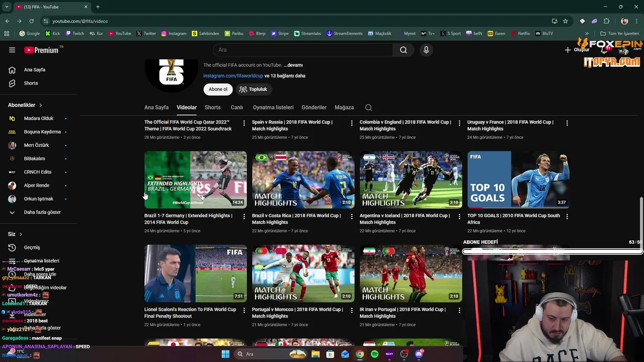Open the Netflix bookmark
This screenshot has width=644, height=362.
pos(520,34)
